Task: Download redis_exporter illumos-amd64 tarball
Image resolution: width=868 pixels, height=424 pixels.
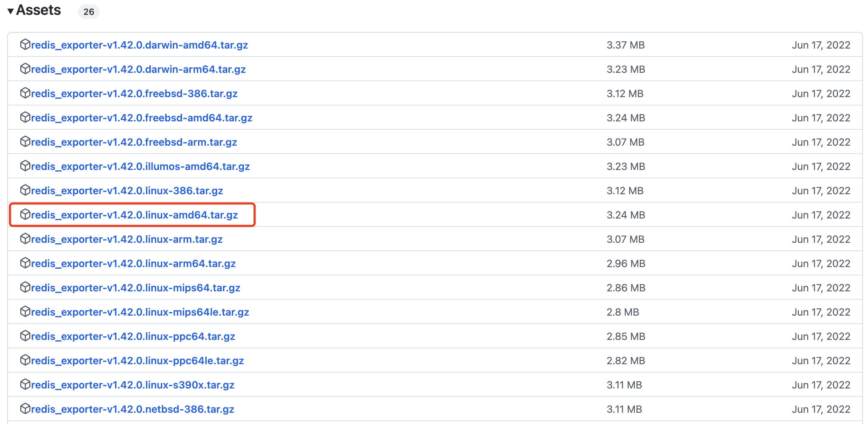Action: point(140,166)
